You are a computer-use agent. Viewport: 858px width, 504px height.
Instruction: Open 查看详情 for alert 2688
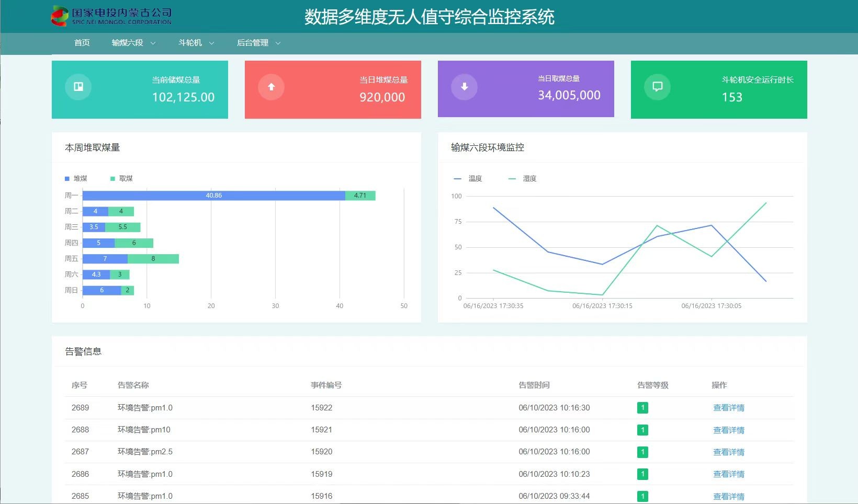click(728, 430)
